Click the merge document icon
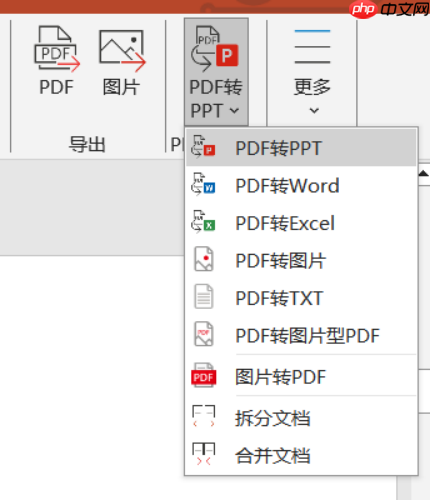Screen dimensions: 430x500 point(204,454)
